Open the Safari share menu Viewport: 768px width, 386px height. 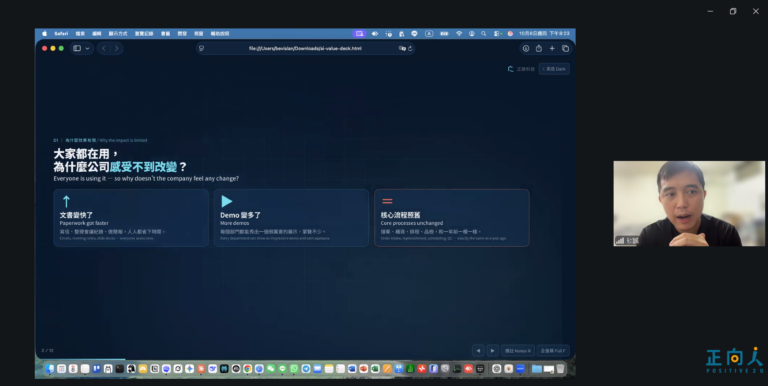(539, 48)
